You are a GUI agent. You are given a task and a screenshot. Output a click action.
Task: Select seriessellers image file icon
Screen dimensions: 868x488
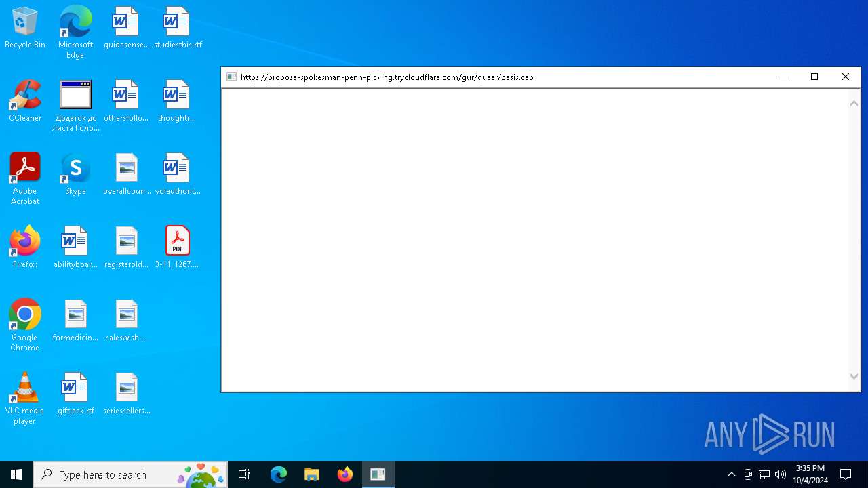127,394
